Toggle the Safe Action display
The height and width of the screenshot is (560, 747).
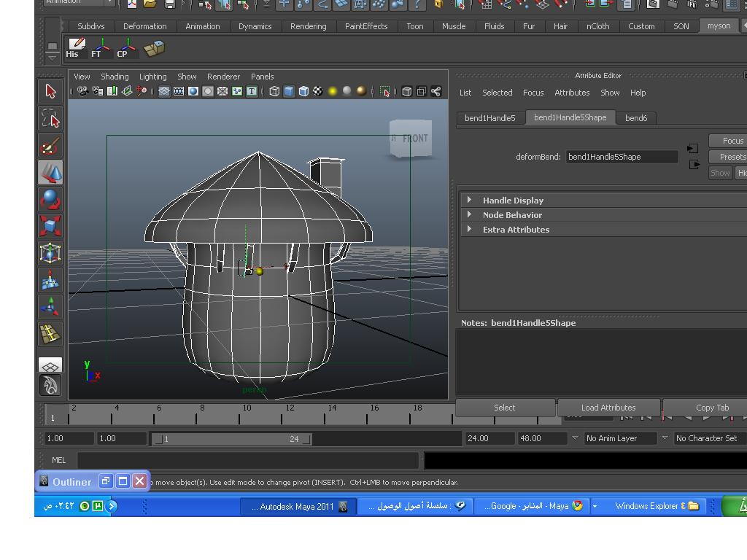(x=237, y=91)
